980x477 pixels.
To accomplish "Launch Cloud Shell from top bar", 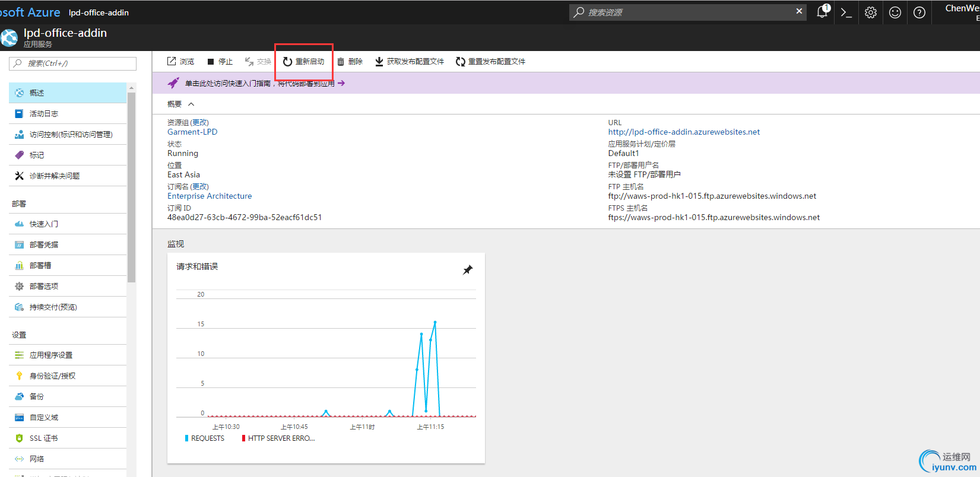I will point(846,12).
